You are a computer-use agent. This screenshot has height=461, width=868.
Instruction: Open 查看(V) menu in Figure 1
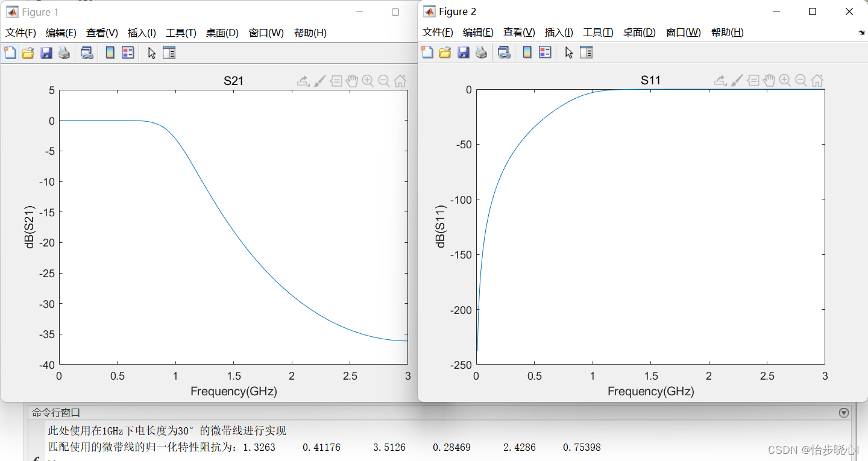click(102, 33)
